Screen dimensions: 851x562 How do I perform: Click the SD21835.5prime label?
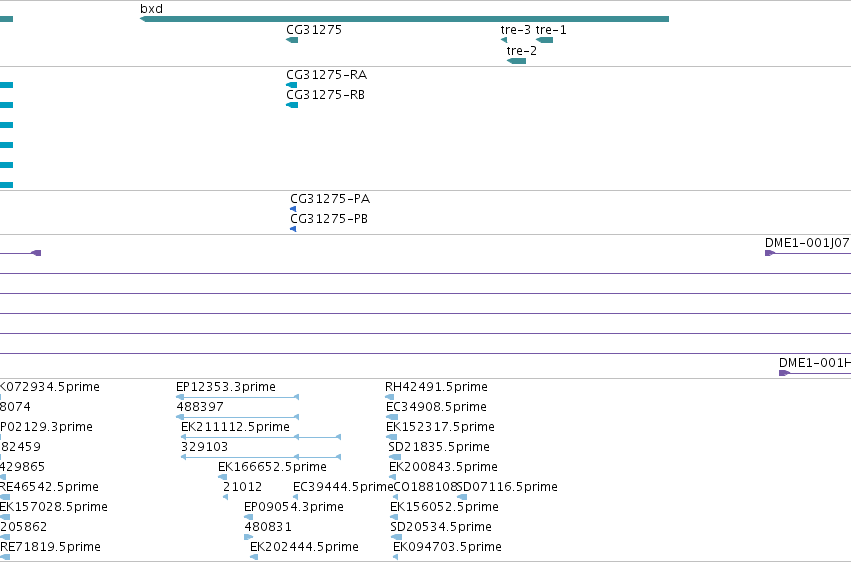click(x=439, y=447)
